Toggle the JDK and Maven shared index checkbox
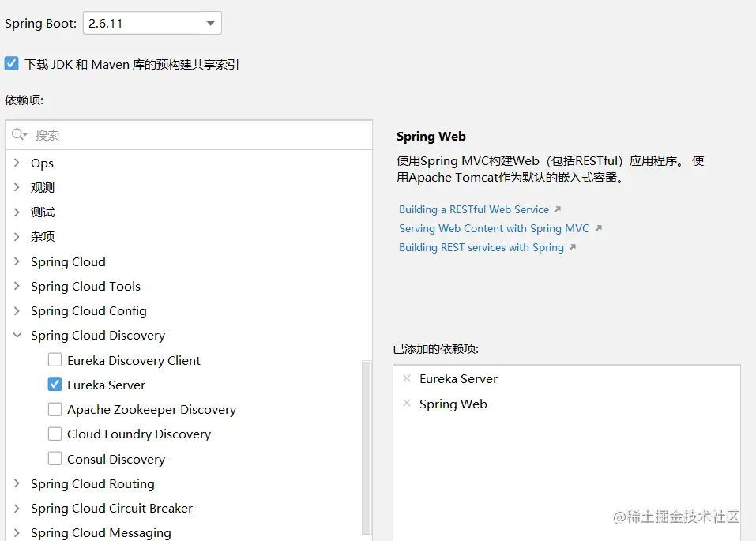The image size is (756, 541). (12, 64)
